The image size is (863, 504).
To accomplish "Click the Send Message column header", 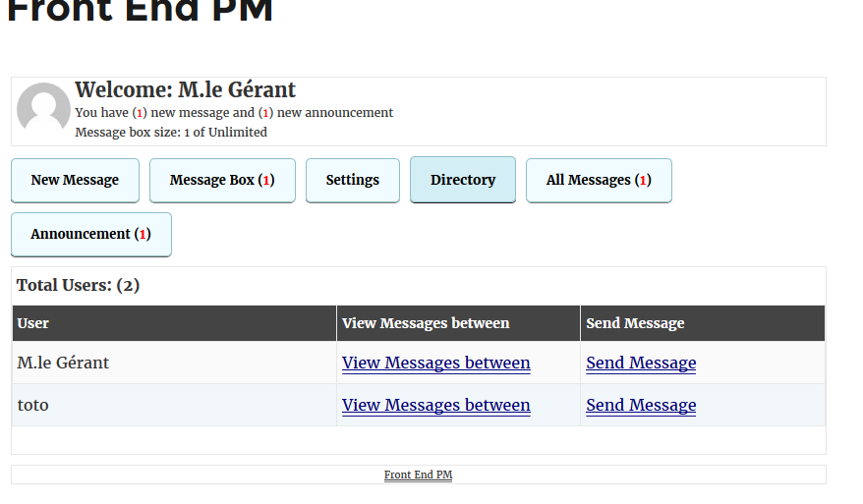I will (703, 323).
